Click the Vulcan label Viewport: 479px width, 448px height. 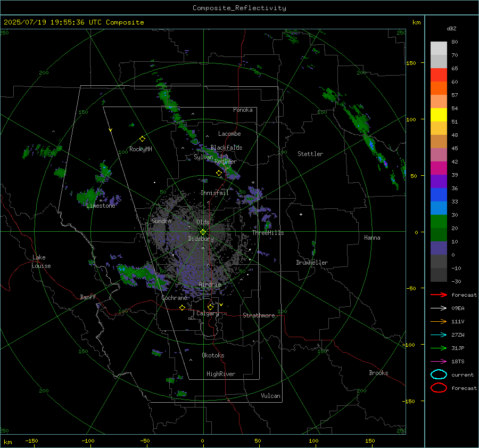pyautogui.click(x=270, y=396)
